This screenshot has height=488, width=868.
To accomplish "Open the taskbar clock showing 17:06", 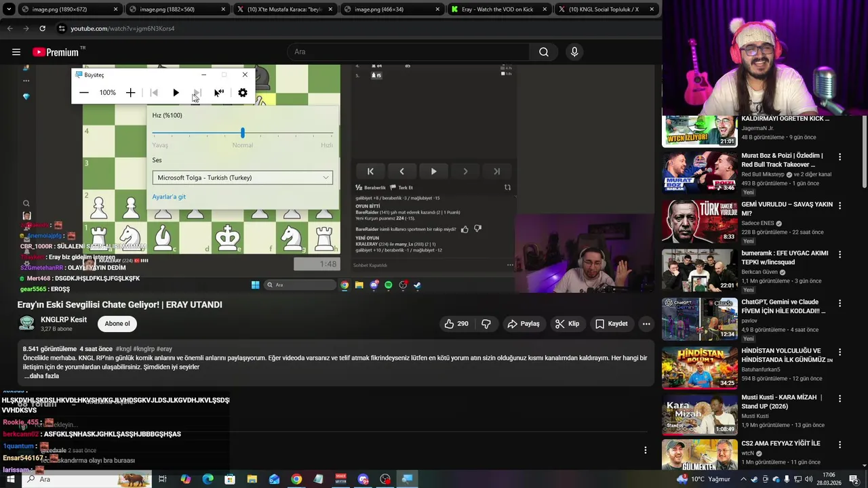I will click(829, 479).
